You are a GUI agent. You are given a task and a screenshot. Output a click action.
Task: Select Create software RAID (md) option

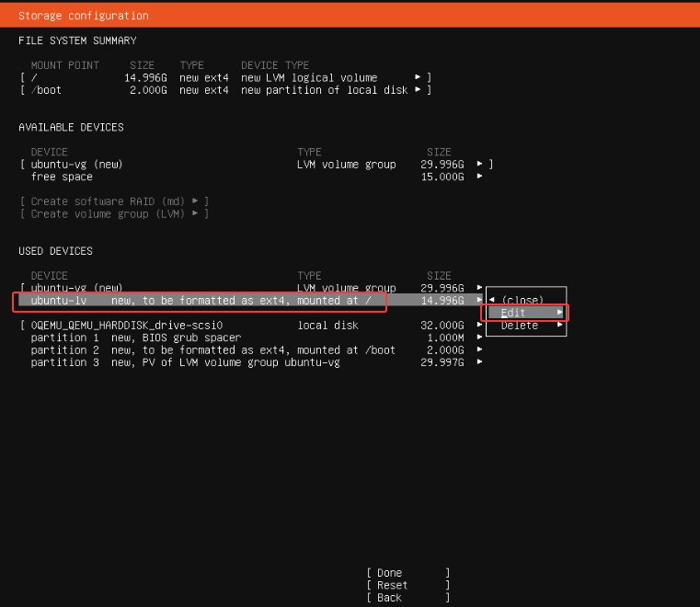coord(115,201)
